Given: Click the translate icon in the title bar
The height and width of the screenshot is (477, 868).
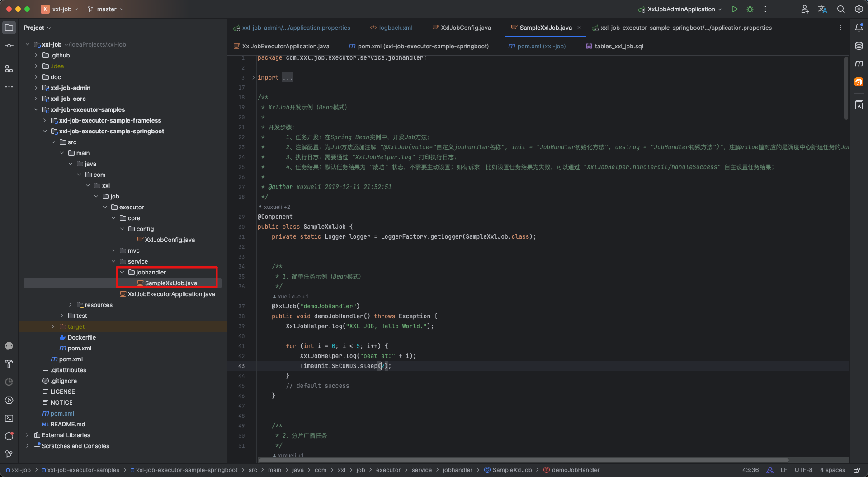Looking at the screenshot, I should click(823, 9).
